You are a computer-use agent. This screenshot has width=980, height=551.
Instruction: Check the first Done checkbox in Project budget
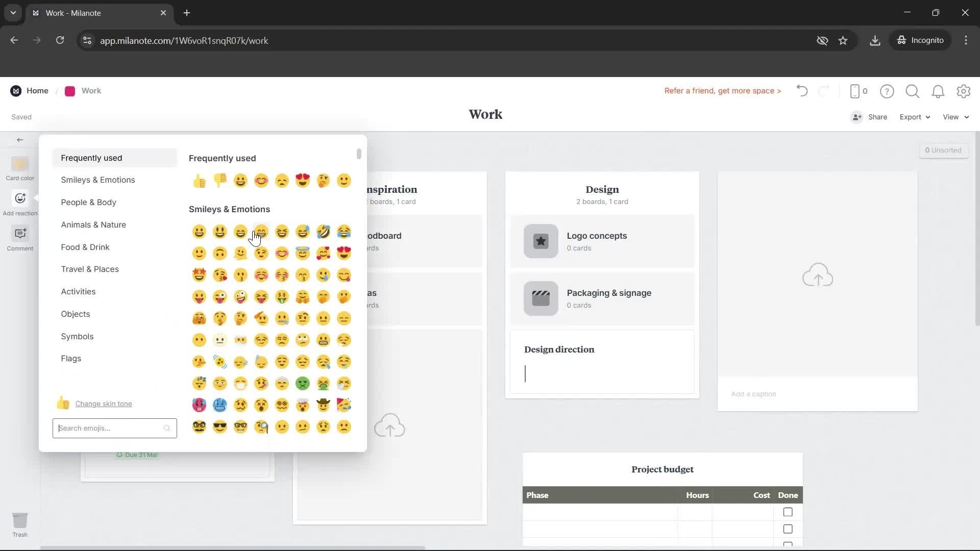coord(788,512)
